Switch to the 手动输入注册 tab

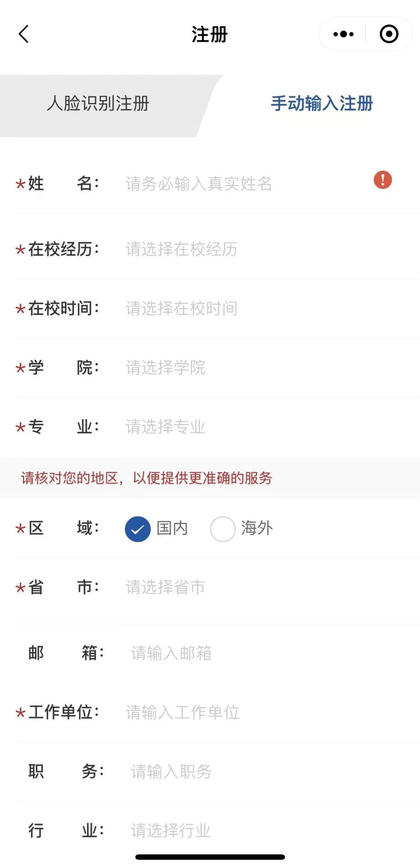(322, 104)
